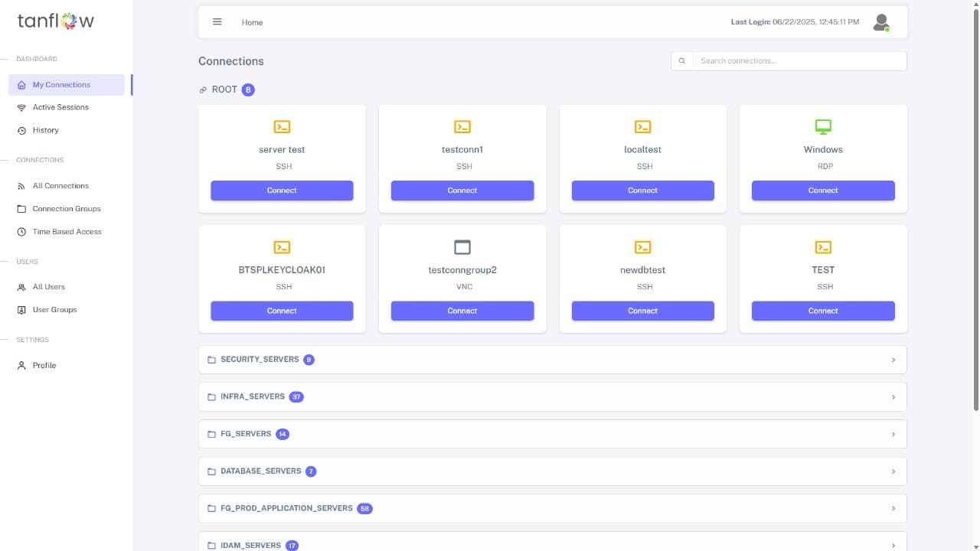Connect to localtest

point(643,191)
